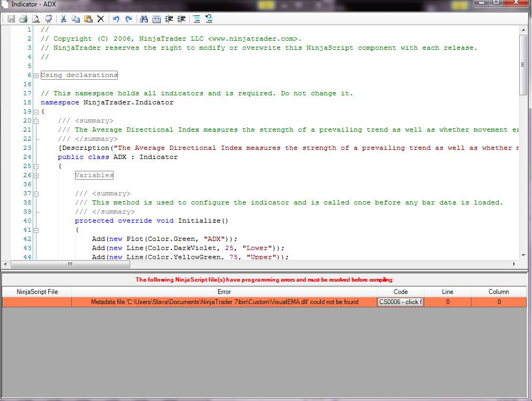Expand the Variables region at line 26
Viewport: 532px width, 401px height.
click(x=36, y=175)
